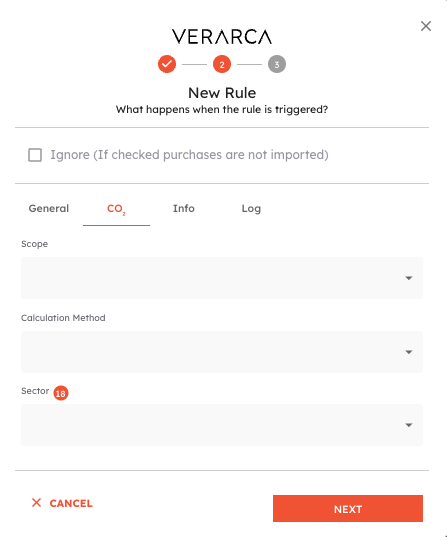Click the Ignore checkbox label text
Image resolution: width=447 pixels, height=537 pixels.
point(189,155)
